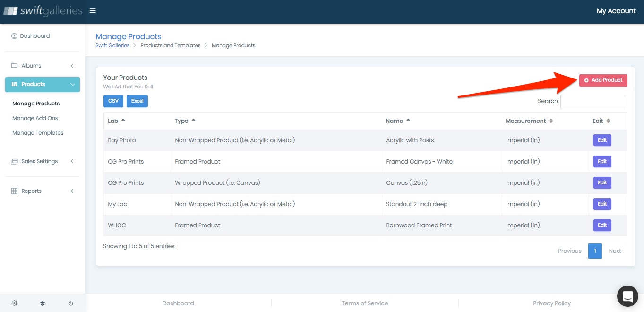Image resolution: width=644 pixels, height=312 pixels.
Task: Click the hamburger menu icon
Action: tap(93, 10)
